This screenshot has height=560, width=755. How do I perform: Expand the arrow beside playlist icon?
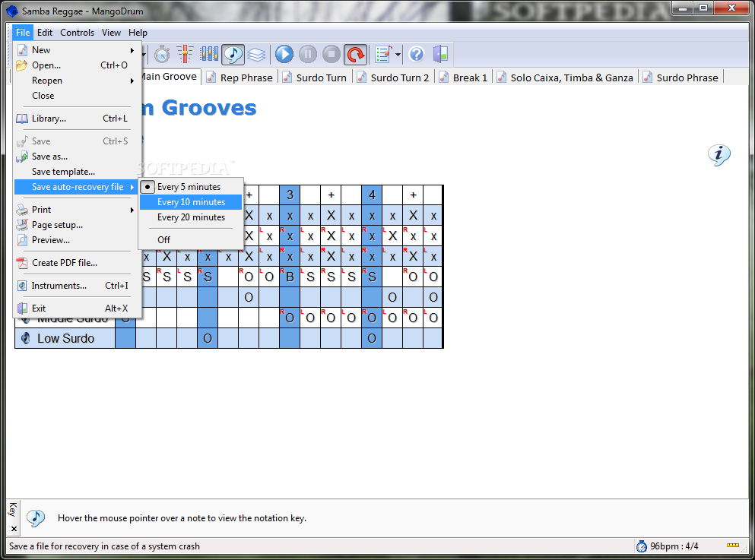pos(398,55)
